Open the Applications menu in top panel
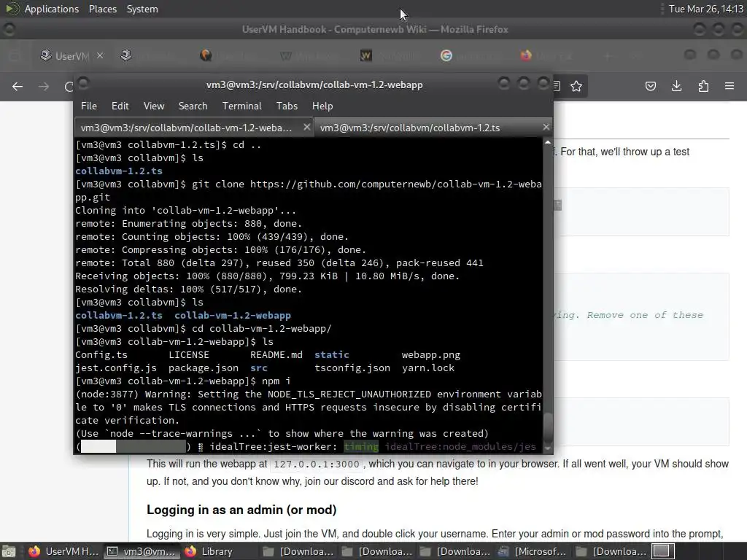 tap(52, 9)
